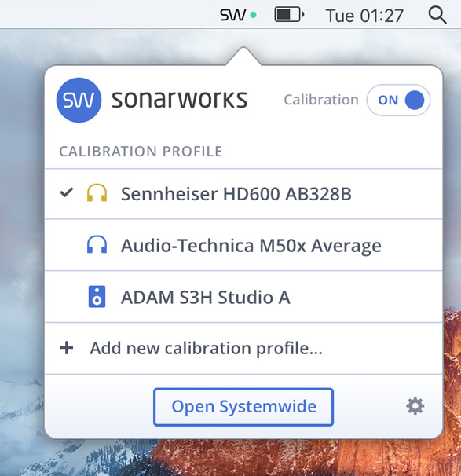Open the battery status menu
461x476 pixels.
[289, 15]
